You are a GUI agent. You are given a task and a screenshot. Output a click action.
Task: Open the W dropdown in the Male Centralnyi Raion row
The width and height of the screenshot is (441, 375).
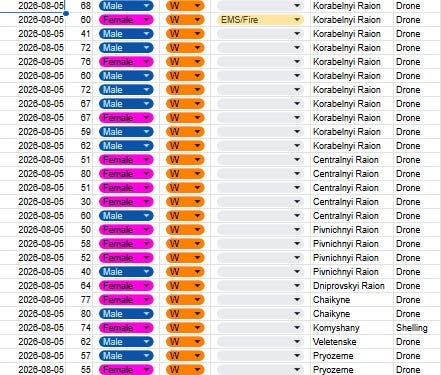click(x=185, y=216)
